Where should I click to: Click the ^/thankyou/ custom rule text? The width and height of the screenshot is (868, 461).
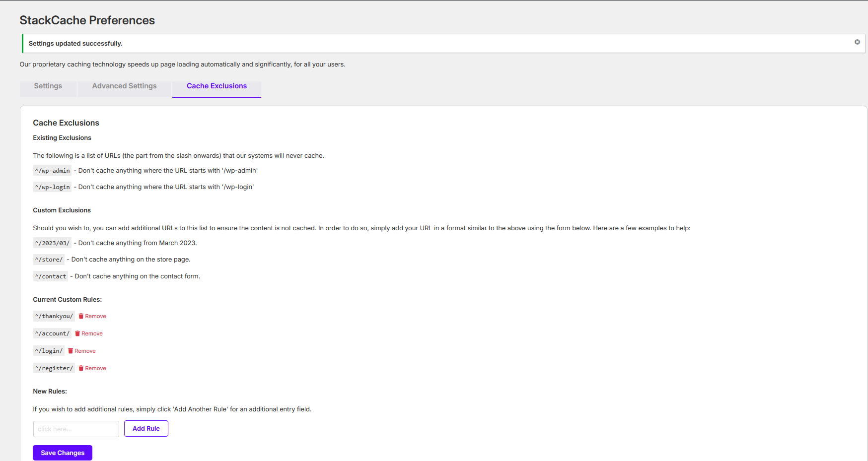(x=54, y=316)
